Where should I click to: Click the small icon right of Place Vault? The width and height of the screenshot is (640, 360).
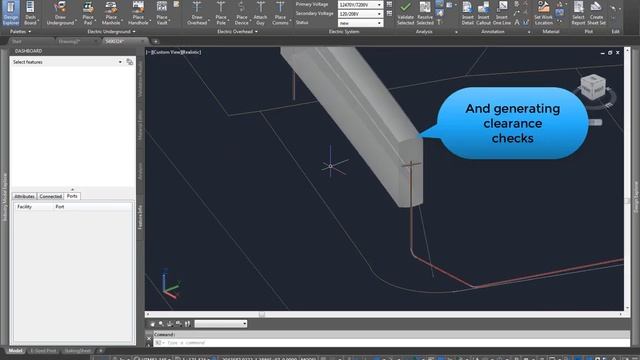[176, 4]
